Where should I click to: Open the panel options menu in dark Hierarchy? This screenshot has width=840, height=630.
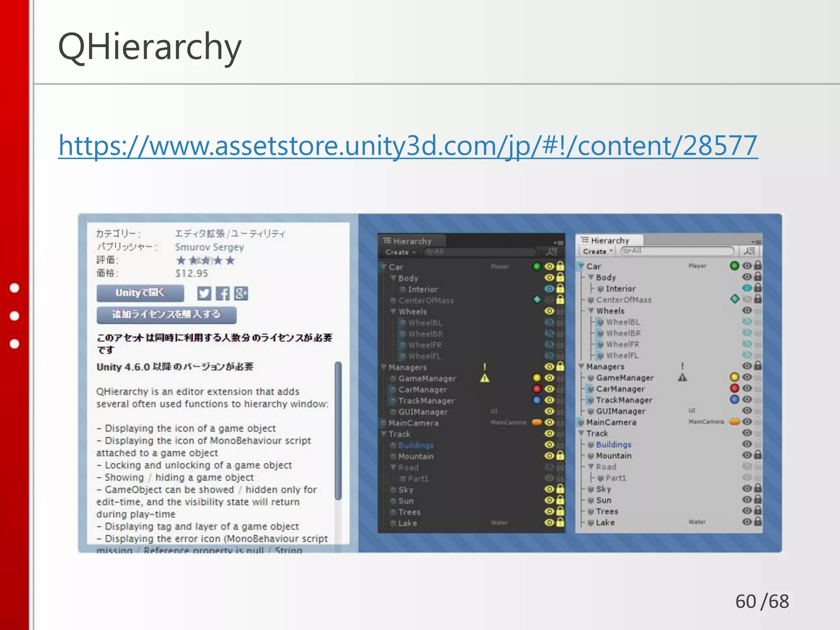[558, 242]
